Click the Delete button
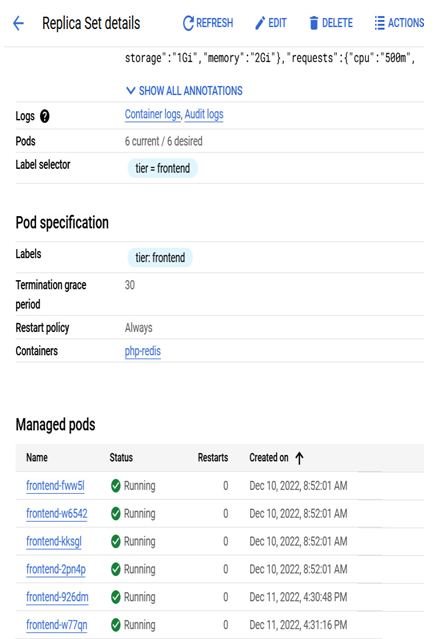The width and height of the screenshot is (438, 639). click(x=331, y=23)
